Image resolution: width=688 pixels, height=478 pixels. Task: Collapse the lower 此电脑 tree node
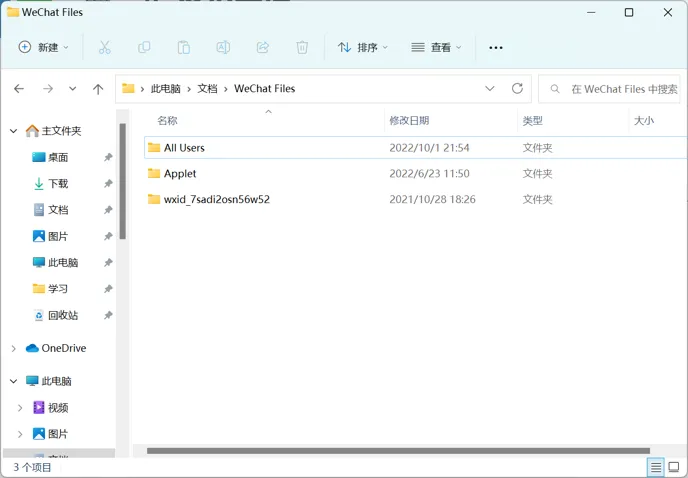pyautogui.click(x=14, y=381)
